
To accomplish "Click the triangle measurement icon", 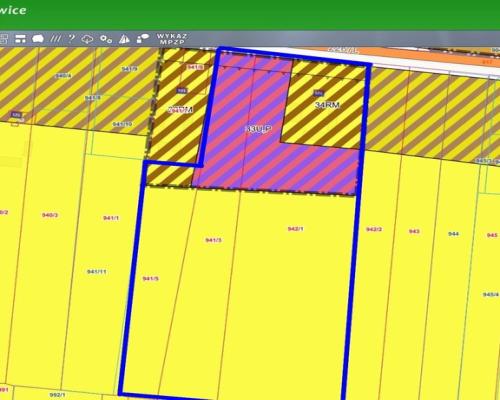I will [124, 39].
